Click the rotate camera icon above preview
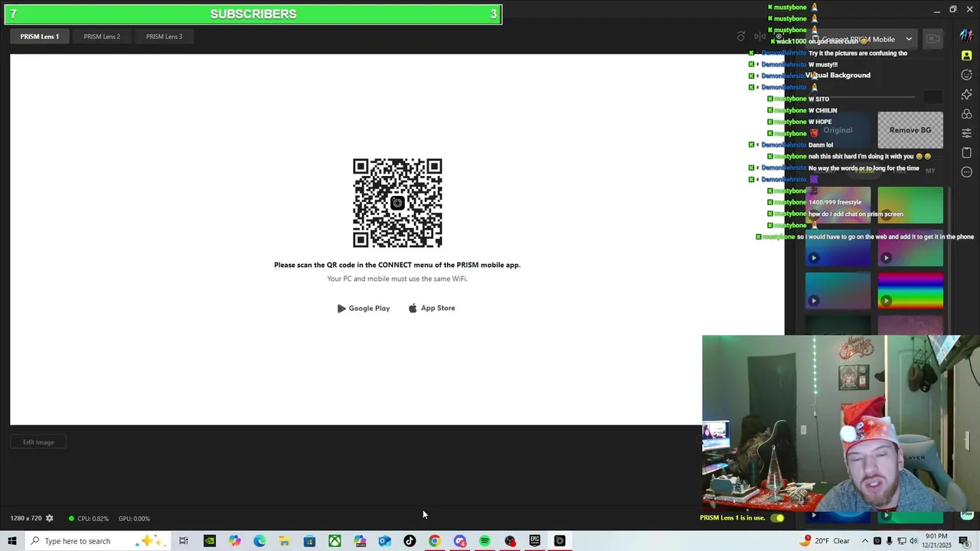This screenshot has width=980, height=551. pyautogui.click(x=741, y=37)
